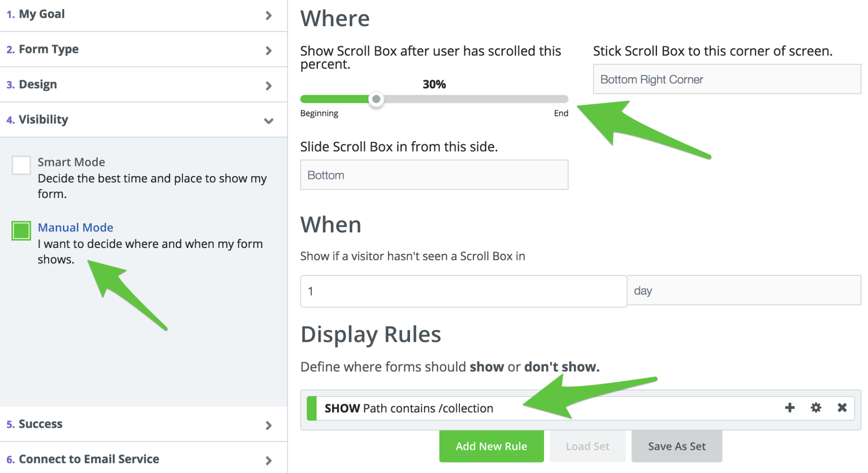Select step 4 Visibility
This screenshot has height=473, width=868.
pos(143,119)
